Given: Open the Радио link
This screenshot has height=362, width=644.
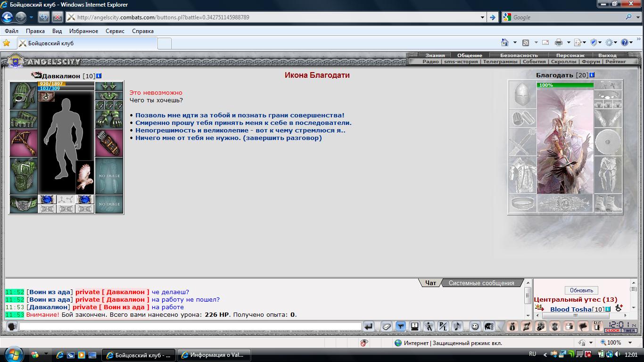Looking at the screenshot, I should click(430, 61).
